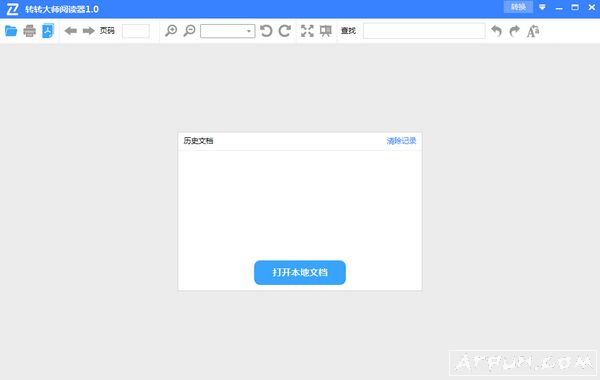
Task: Rotate page clockwise
Action: [x=285, y=31]
